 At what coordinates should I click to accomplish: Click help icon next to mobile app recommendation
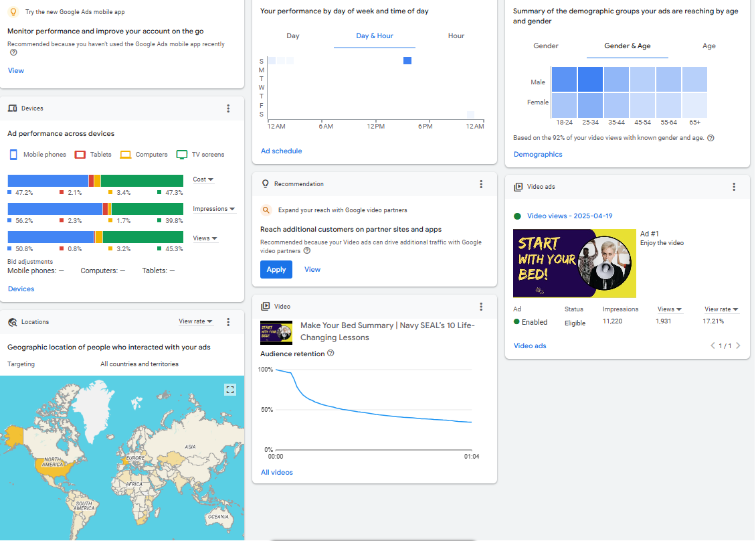click(x=13, y=53)
